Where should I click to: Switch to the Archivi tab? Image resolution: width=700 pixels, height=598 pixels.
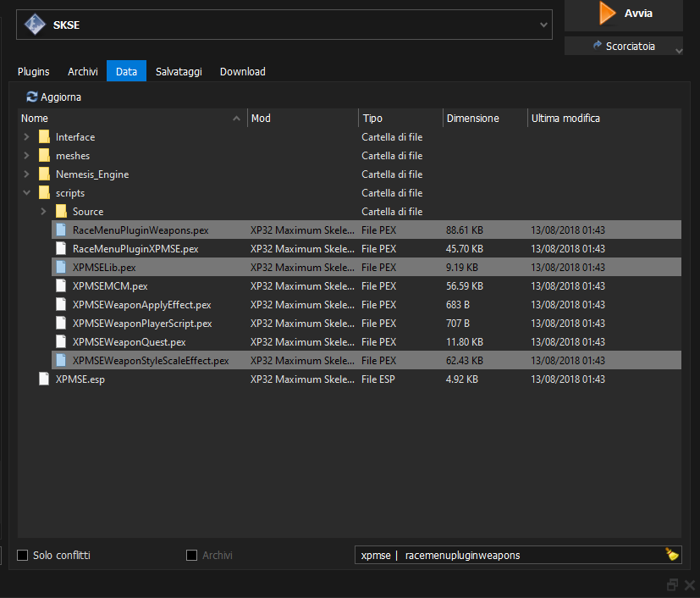click(x=83, y=71)
